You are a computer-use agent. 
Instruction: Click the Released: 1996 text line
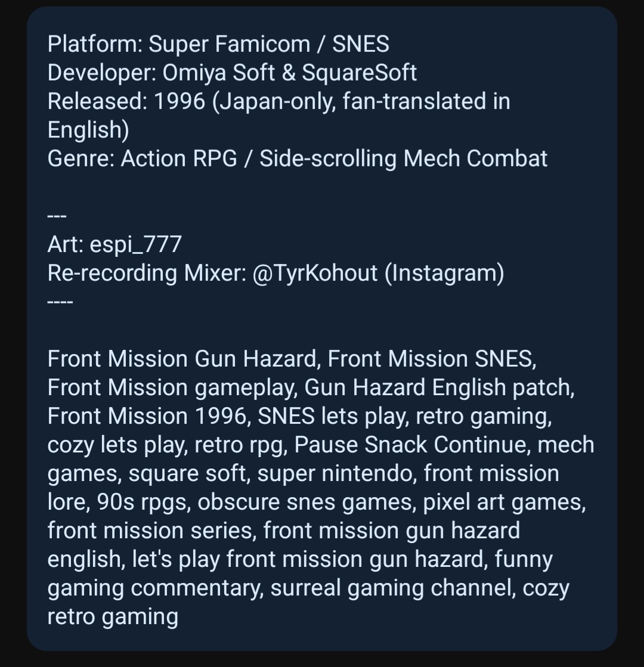pyautogui.click(x=278, y=101)
